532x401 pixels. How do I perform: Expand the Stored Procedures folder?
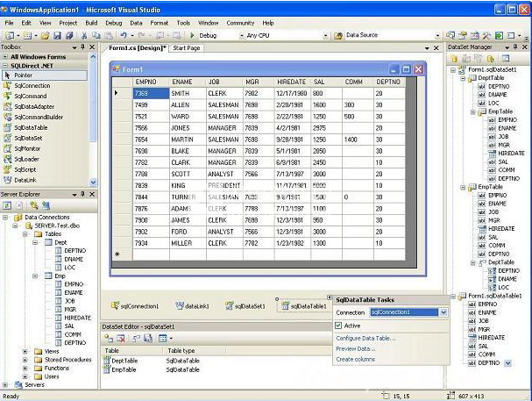pos(25,360)
